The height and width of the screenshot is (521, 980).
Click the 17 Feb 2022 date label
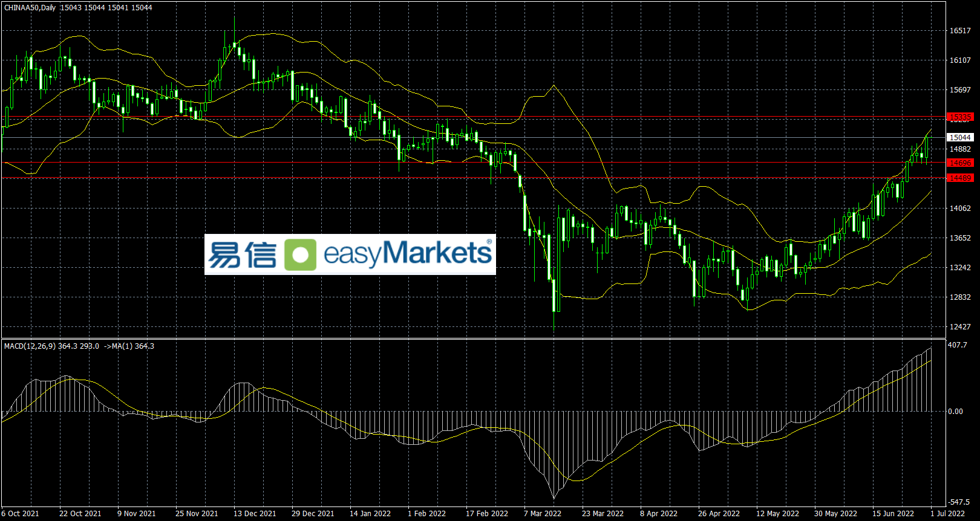(x=487, y=513)
